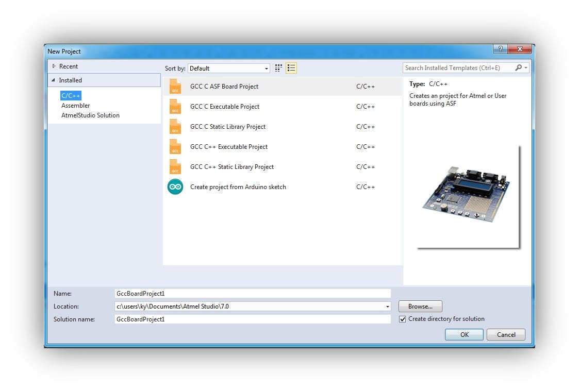Click the Cancel button
The image size is (579, 392).
pyautogui.click(x=506, y=334)
